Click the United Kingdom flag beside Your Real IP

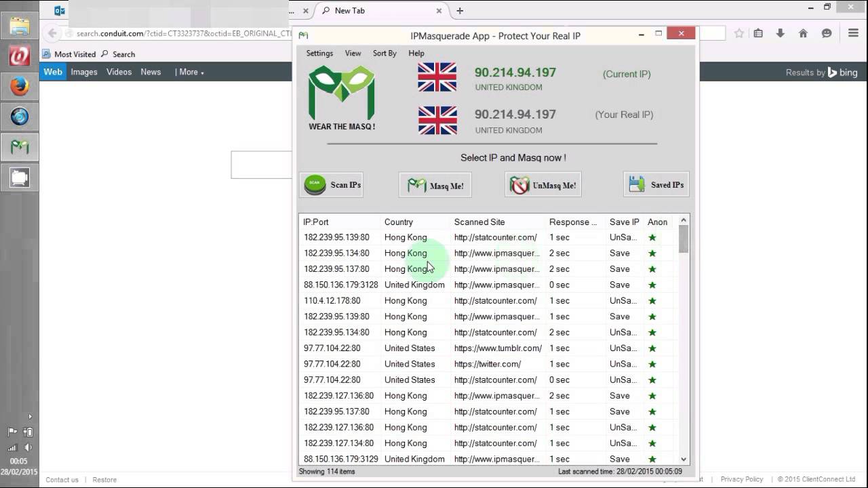click(437, 120)
